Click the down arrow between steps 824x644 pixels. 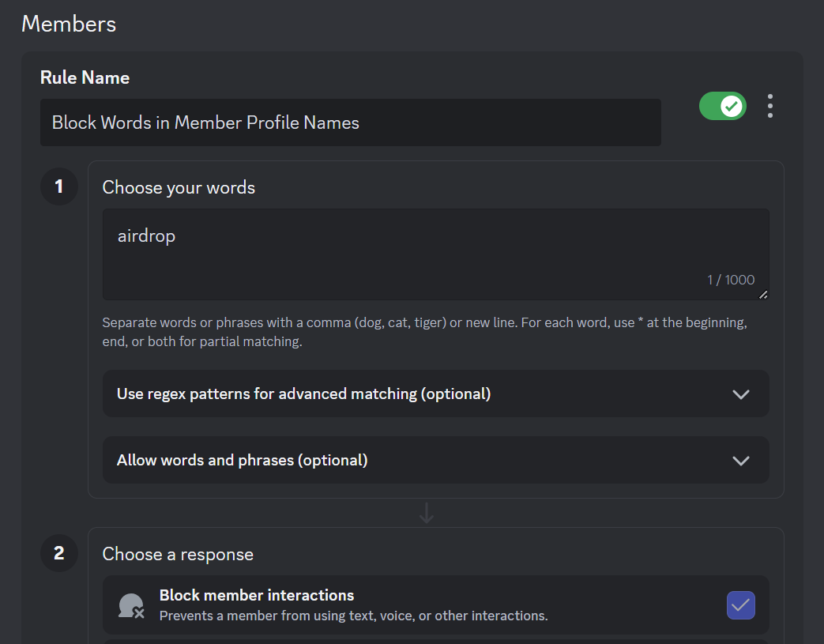point(427,513)
